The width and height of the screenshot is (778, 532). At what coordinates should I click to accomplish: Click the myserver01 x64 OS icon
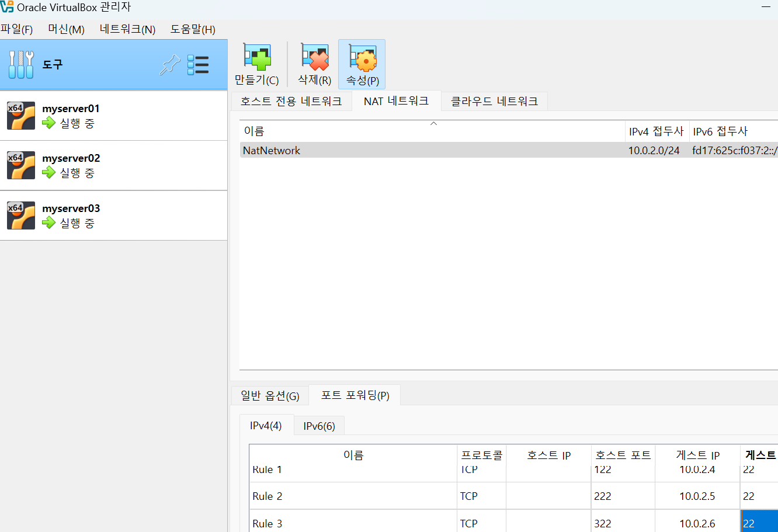21,116
